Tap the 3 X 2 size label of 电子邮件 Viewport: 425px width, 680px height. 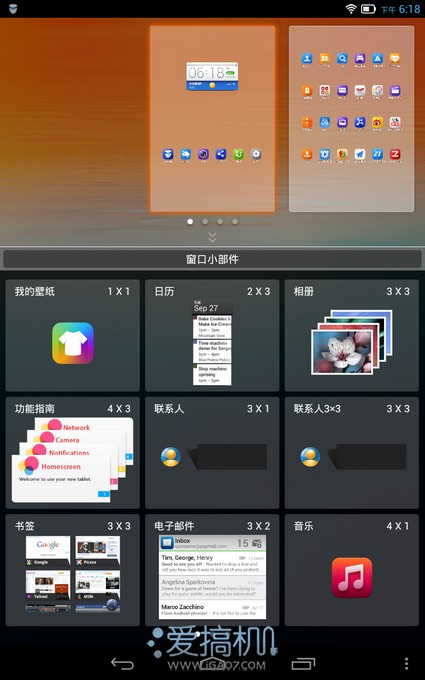click(x=258, y=526)
